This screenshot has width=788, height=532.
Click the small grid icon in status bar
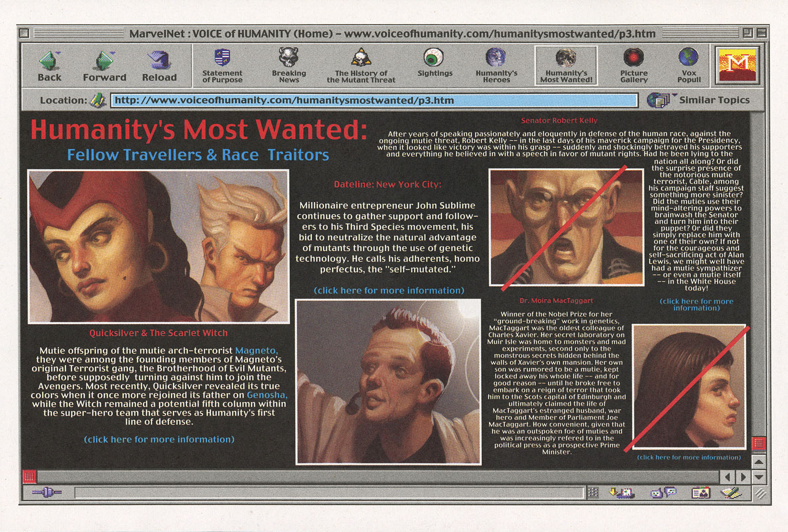click(x=593, y=493)
